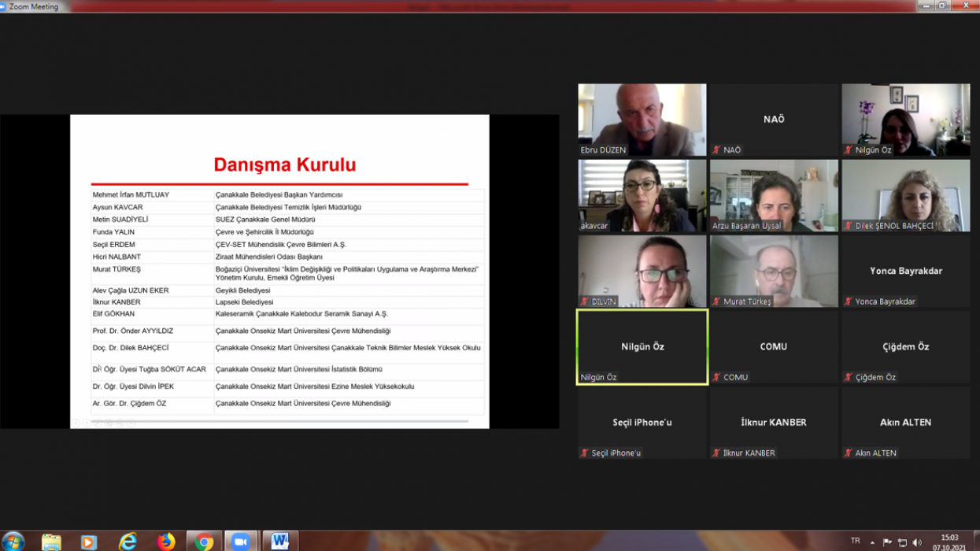
Task: Click the clock showing 15:03 in taskbar
Action: coord(949,542)
